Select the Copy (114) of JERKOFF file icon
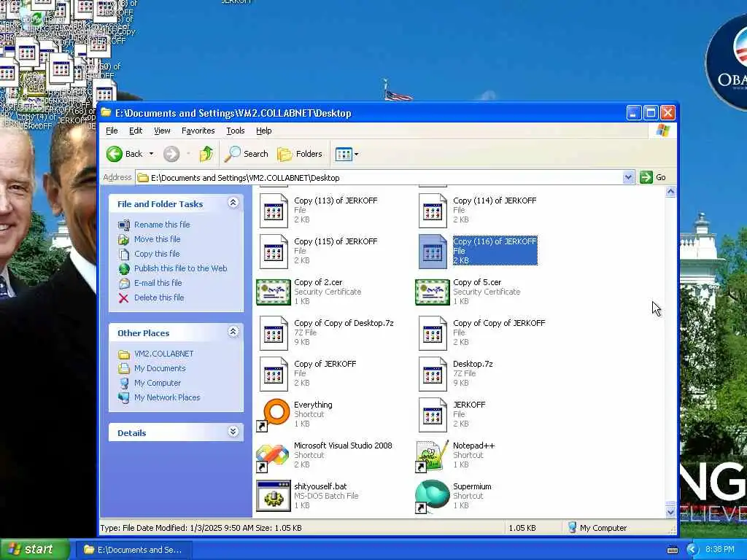 (433, 211)
